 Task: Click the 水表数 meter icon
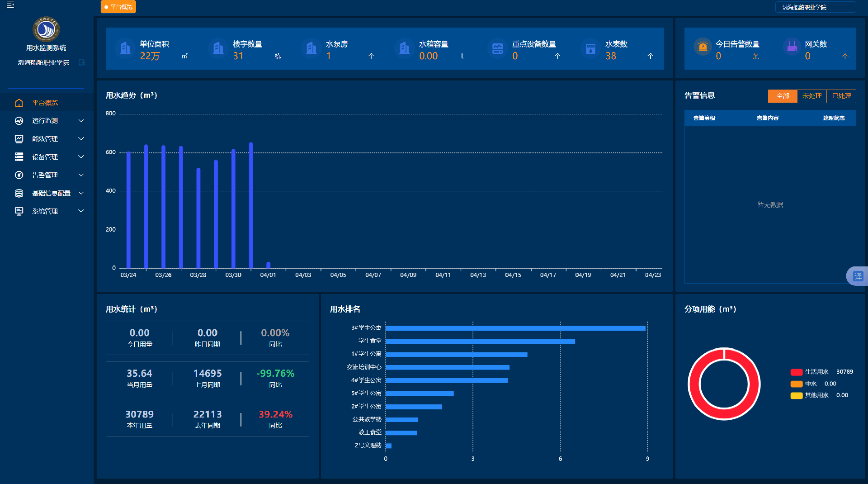tap(590, 48)
